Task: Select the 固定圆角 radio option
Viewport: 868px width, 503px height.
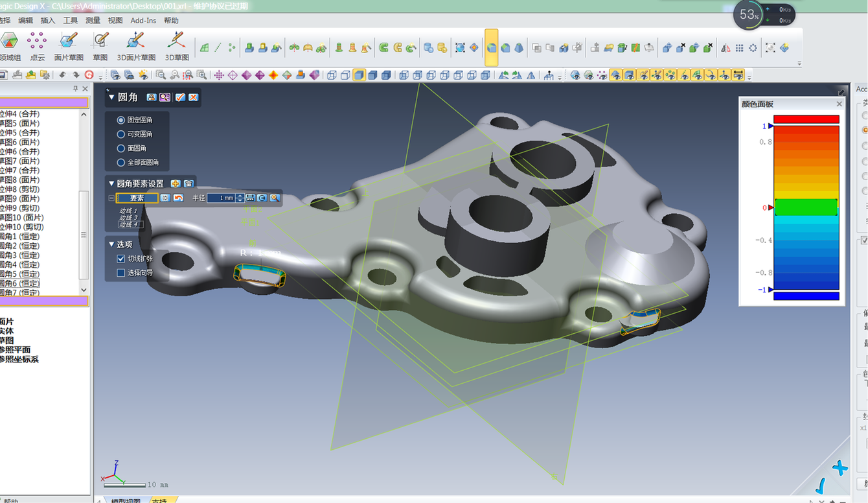Action: pyautogui.click(x=120, y=120)
